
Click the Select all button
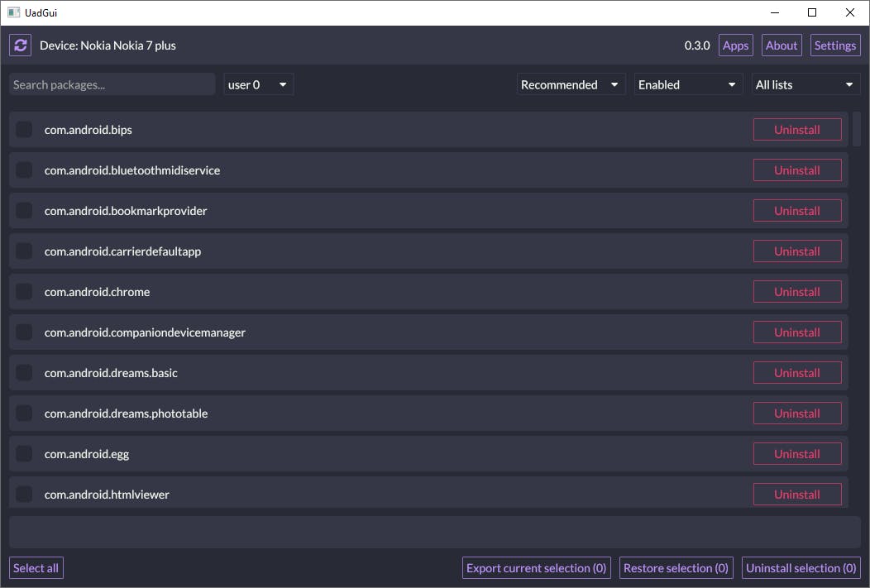click(x=36, y=568)
